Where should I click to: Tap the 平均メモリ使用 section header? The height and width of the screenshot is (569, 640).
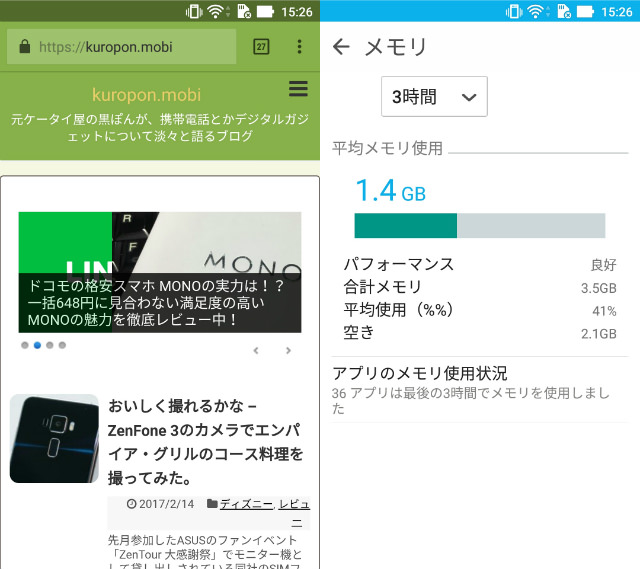tap(387, 148)
